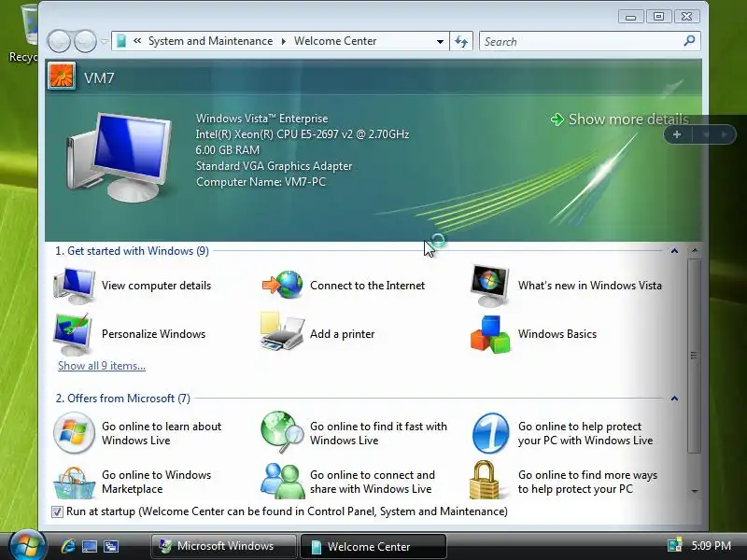747x560 pixels.
Task: Click Welcome Center breadcrumb segment
Action: (335, 41)
